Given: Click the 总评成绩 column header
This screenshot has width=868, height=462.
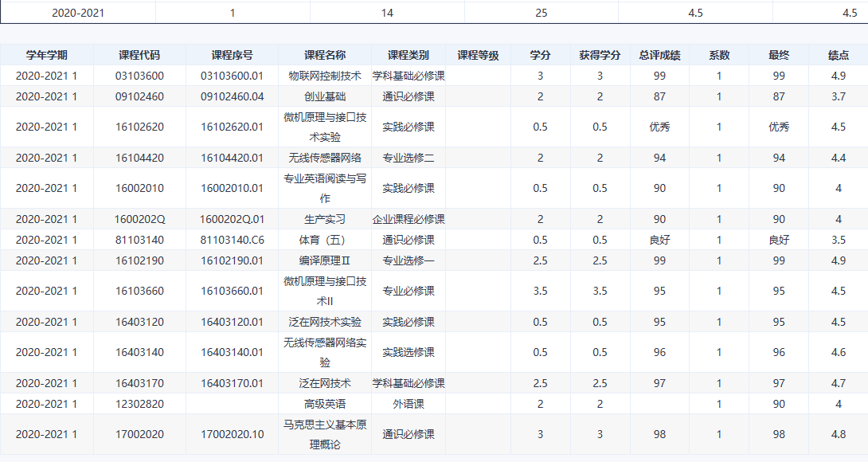Looking at the screenshot, I should pos(660,56).
